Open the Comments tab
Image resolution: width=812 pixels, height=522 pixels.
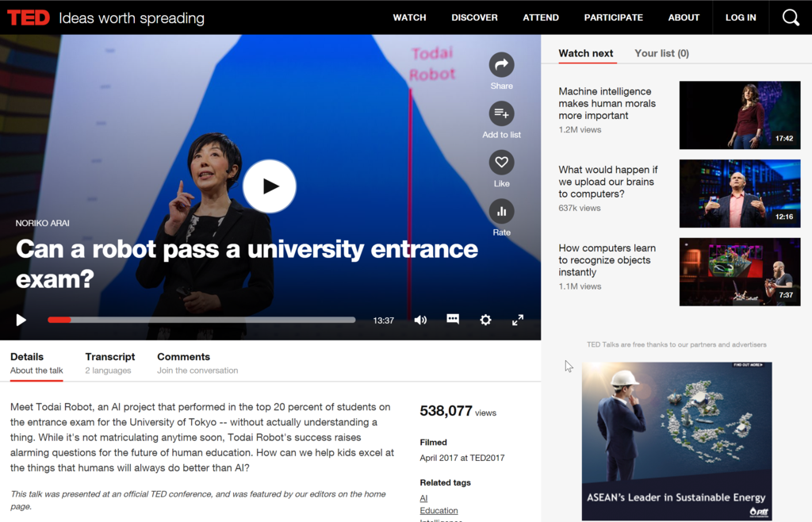click(x=197, y=363)
